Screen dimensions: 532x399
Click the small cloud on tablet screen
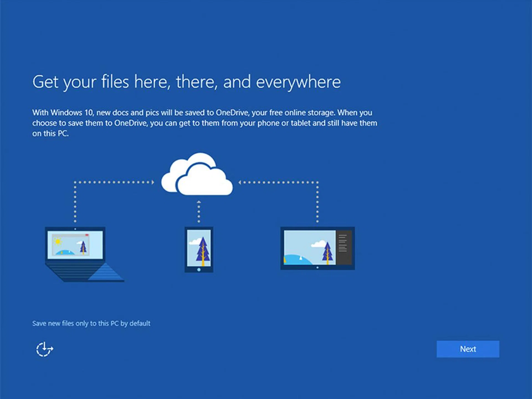point(318,244)
